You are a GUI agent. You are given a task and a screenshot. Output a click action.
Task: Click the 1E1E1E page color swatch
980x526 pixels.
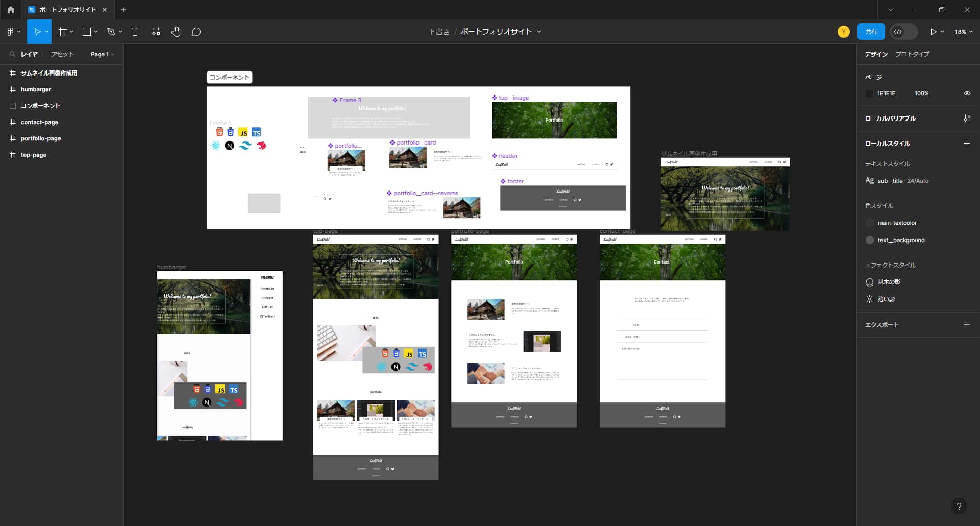click(869, 93)
